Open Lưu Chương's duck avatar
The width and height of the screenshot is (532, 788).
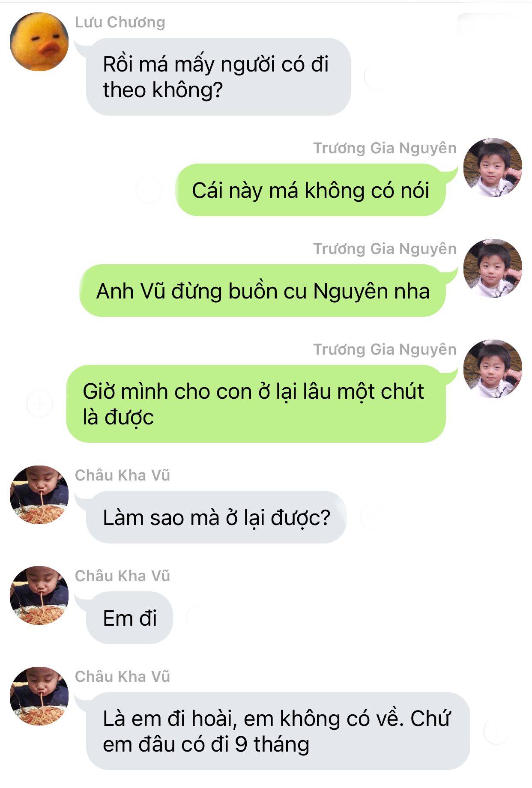pos(39,42)
